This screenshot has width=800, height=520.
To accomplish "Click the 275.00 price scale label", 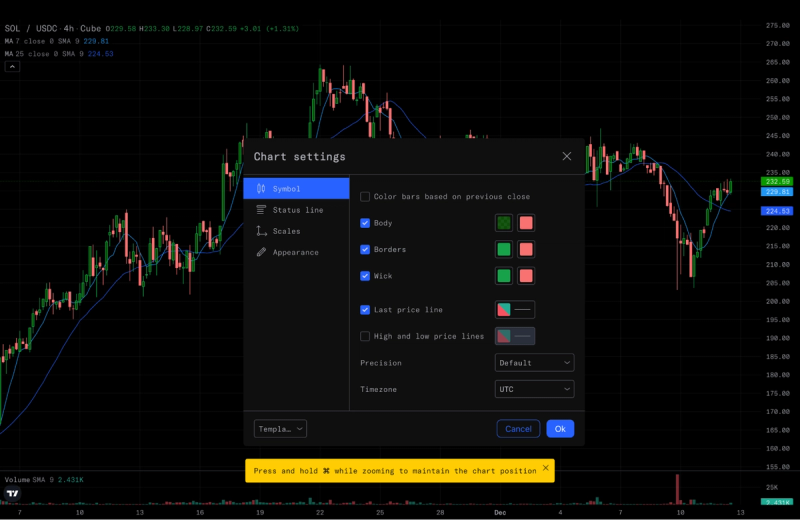I will coord(778,25).
